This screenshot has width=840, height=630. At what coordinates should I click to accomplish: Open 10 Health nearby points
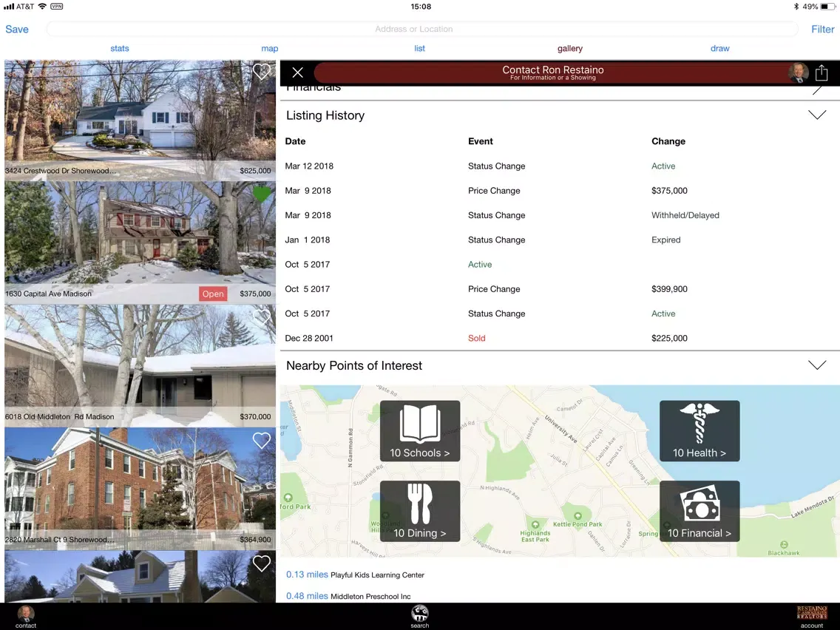pos(700,430)
